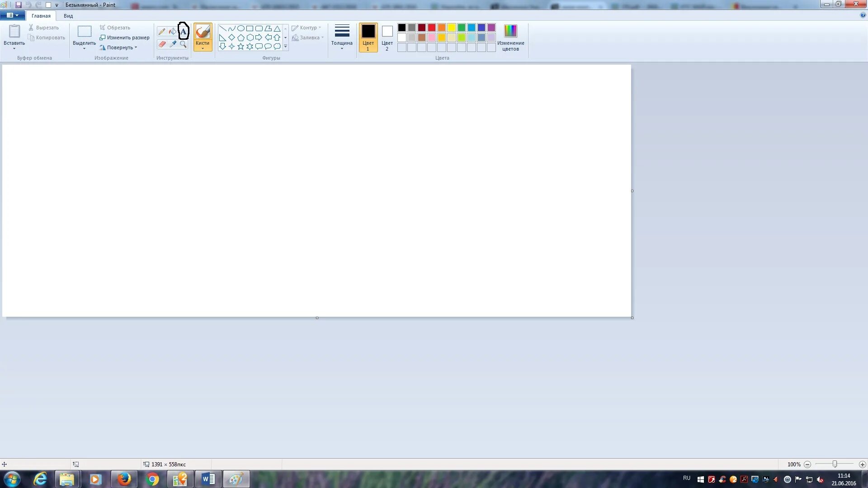Click Изменить размер resize button

pos(124,38)
